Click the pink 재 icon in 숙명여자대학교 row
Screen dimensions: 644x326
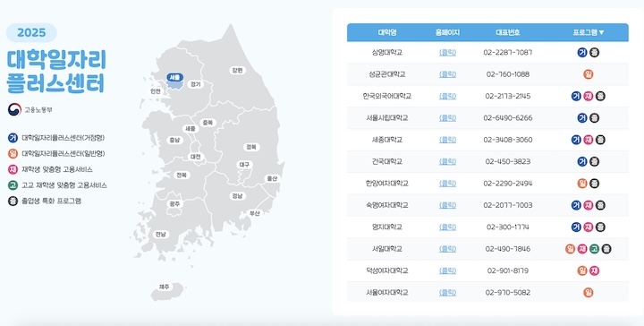[589, 205]
